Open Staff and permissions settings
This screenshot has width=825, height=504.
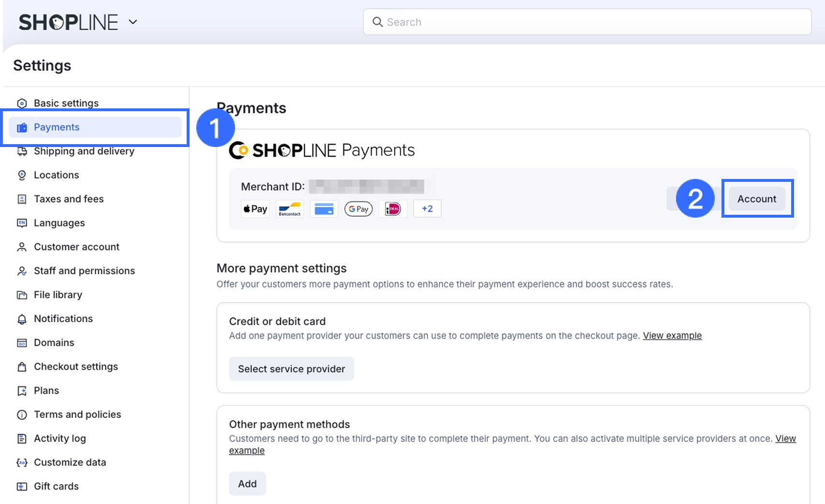click(x=84, y=271)
